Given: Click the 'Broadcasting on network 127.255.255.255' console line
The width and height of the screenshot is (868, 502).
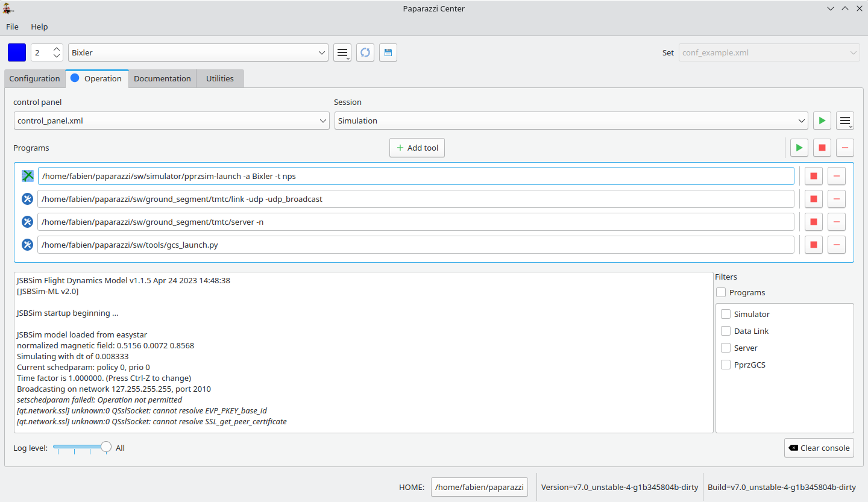Looking at the screenshot, I should coord(114,389).
